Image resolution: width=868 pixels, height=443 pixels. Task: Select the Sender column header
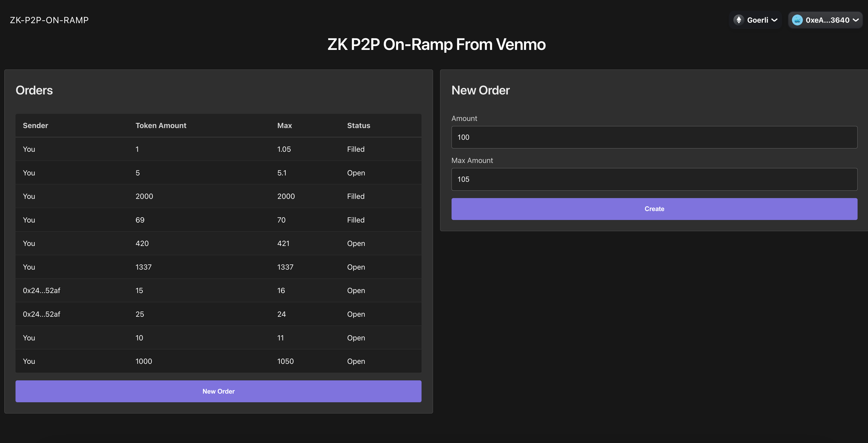coord(35,125)
